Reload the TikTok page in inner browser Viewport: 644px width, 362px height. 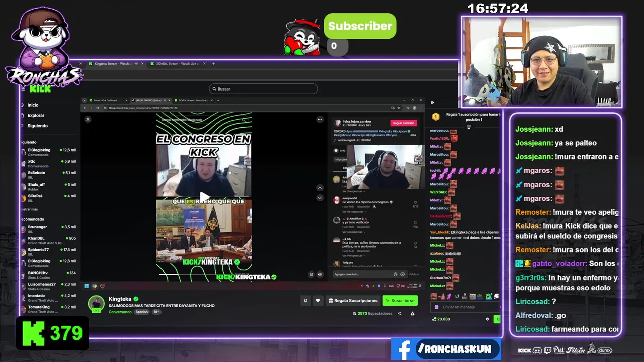pyautogui.click(x=97, y=108)
